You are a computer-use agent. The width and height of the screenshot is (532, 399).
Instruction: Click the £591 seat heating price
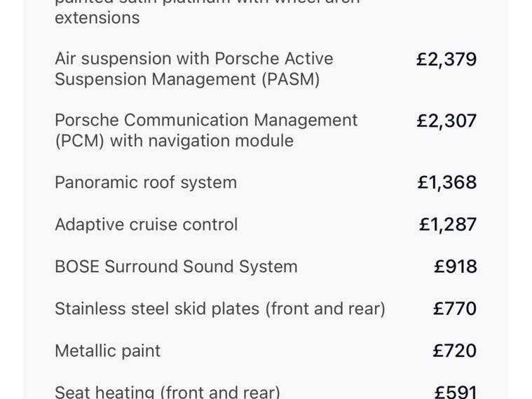click(x=455, y=393)
